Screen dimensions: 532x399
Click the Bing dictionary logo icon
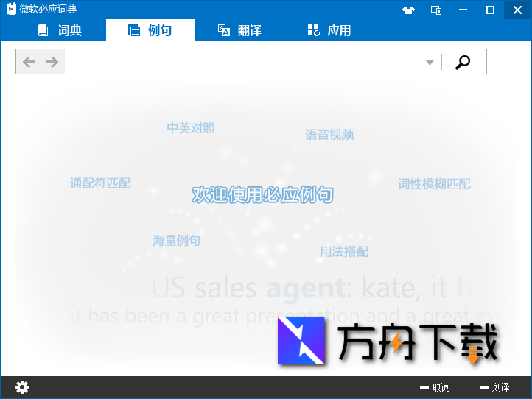[11, 9]
